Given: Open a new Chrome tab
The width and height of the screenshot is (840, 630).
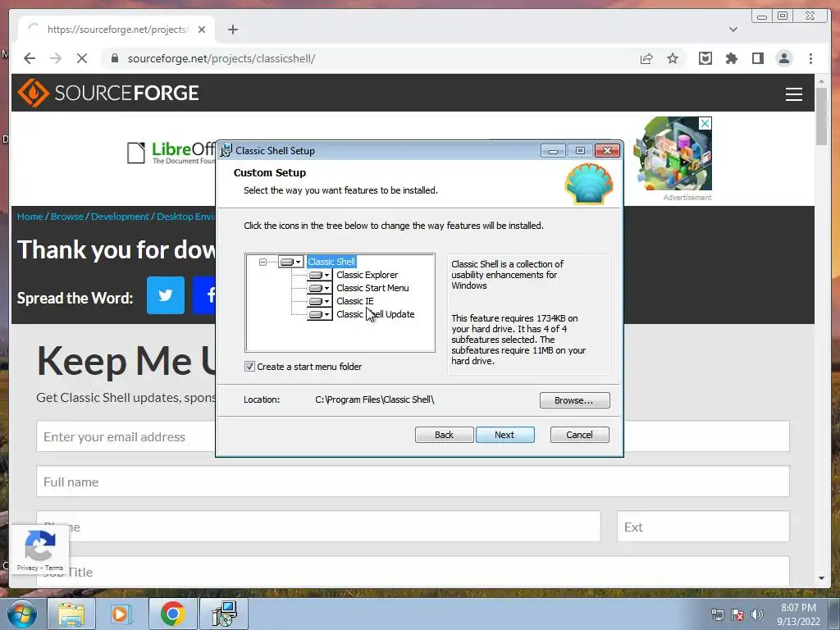Looking at the screenshot, I should click(232, 30).
